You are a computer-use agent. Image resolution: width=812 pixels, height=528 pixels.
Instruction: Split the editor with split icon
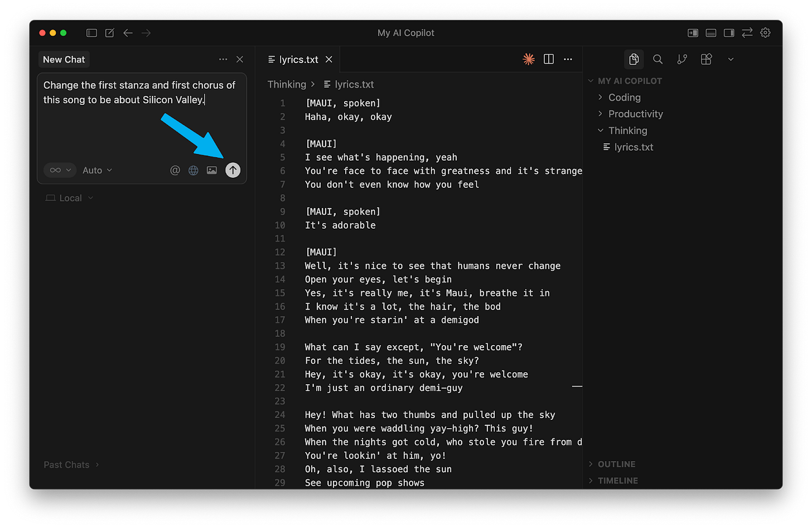pos(549,59)
